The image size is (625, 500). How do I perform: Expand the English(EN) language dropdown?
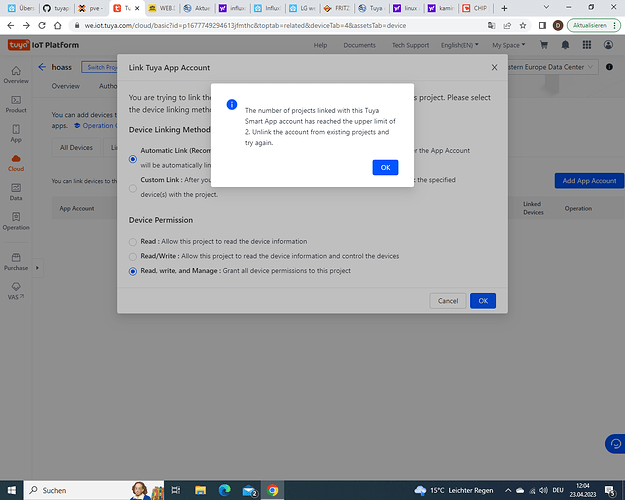point(460,45)
